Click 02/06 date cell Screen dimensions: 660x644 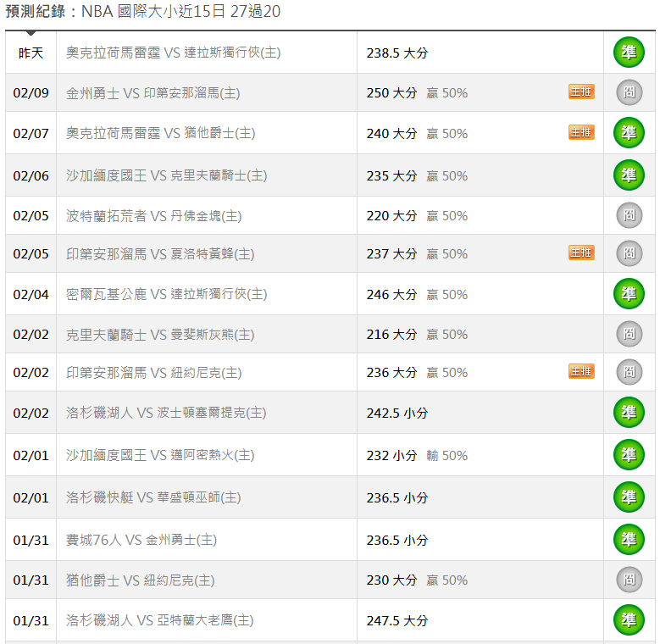[31, 175]
